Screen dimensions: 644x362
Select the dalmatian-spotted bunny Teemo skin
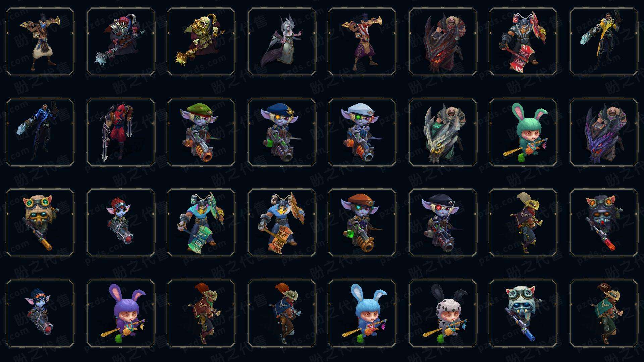point(443,313)
